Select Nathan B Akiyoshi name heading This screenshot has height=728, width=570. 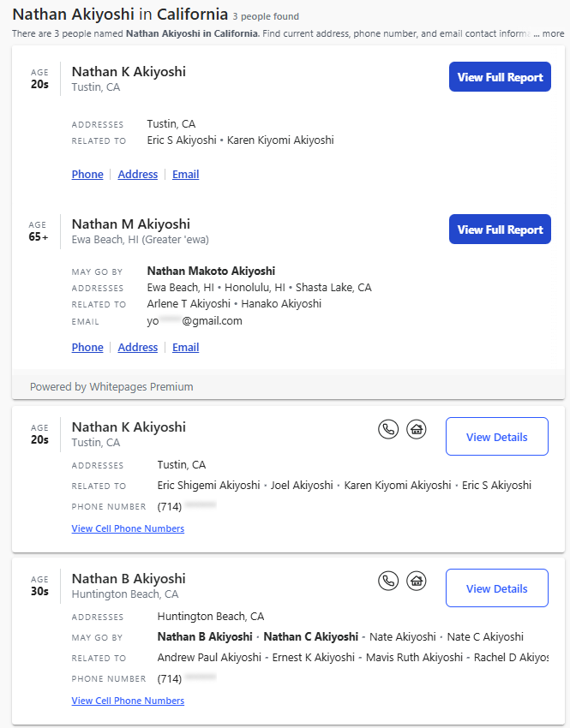(129, 579)
